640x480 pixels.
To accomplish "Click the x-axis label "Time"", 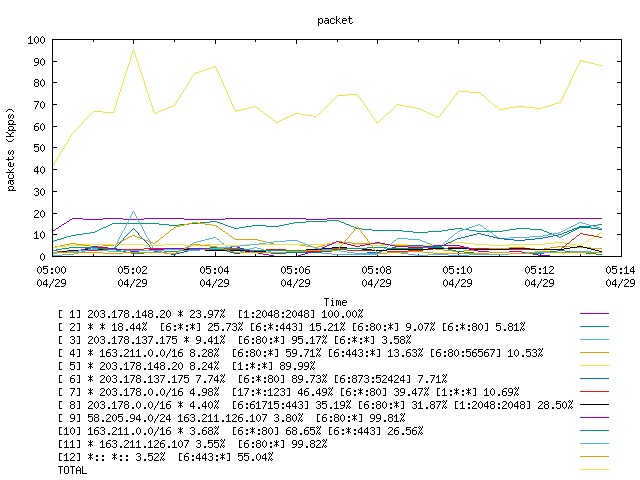I will (335, 302).
